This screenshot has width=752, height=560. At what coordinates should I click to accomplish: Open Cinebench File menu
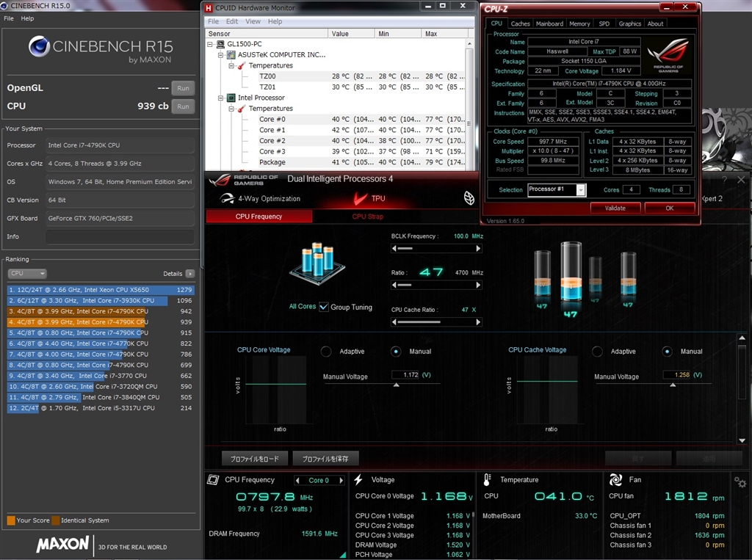point(9,18)
